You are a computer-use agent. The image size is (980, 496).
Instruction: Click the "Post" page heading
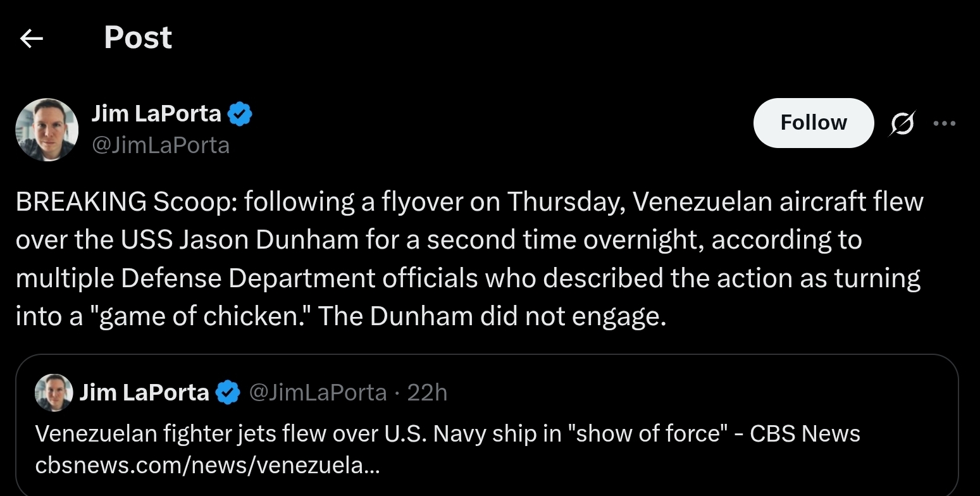[137, 38]
